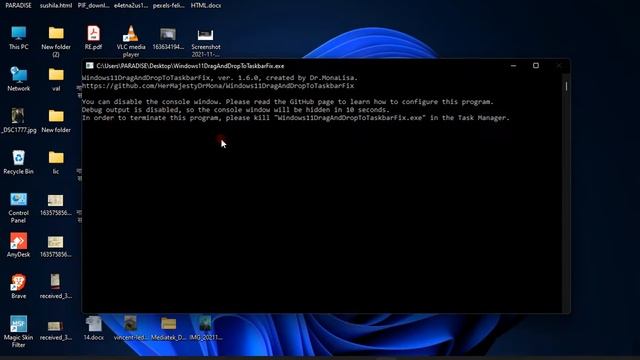Select the lic folder icon
The width and height of the screenshot is (640, 360).
click(56, 162)
